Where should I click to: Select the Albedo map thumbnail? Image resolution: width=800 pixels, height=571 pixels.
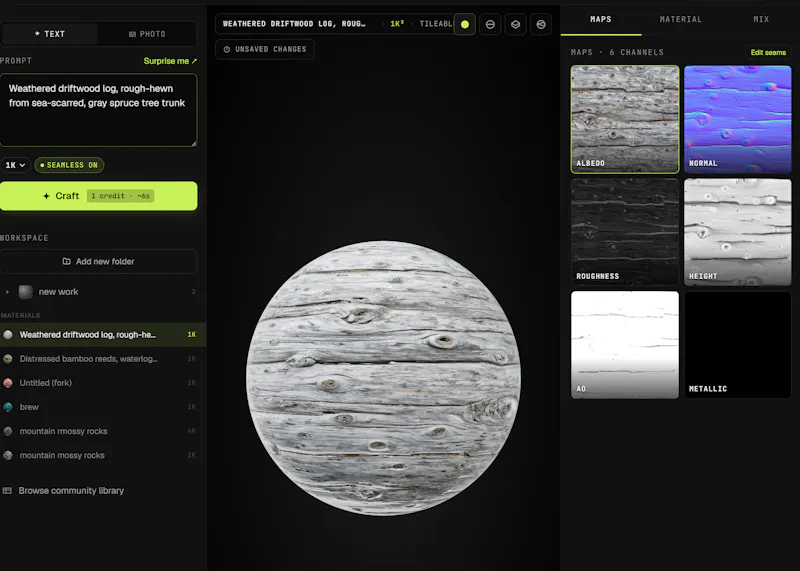pos(625,119)
